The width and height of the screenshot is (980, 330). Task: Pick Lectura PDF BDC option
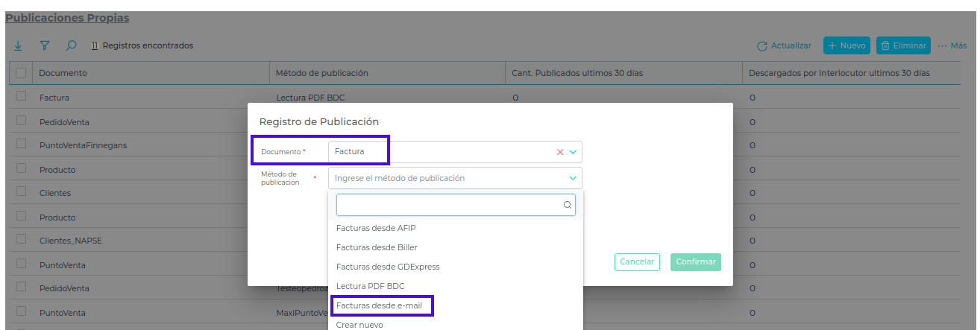370,286
